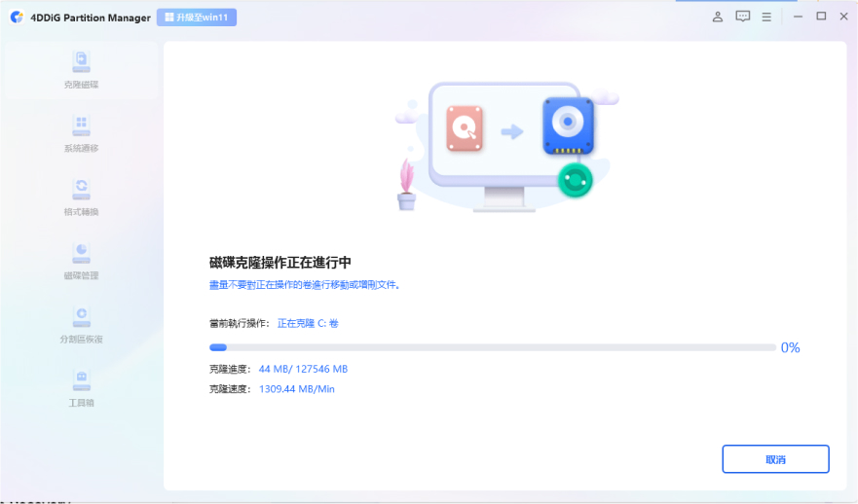
Task: Click the 正在克隆 C: 卷 status text
Action: (308, 324)
